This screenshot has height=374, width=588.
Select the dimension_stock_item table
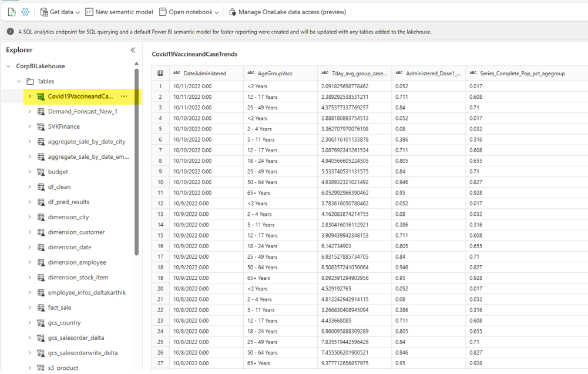coord(78,277)
